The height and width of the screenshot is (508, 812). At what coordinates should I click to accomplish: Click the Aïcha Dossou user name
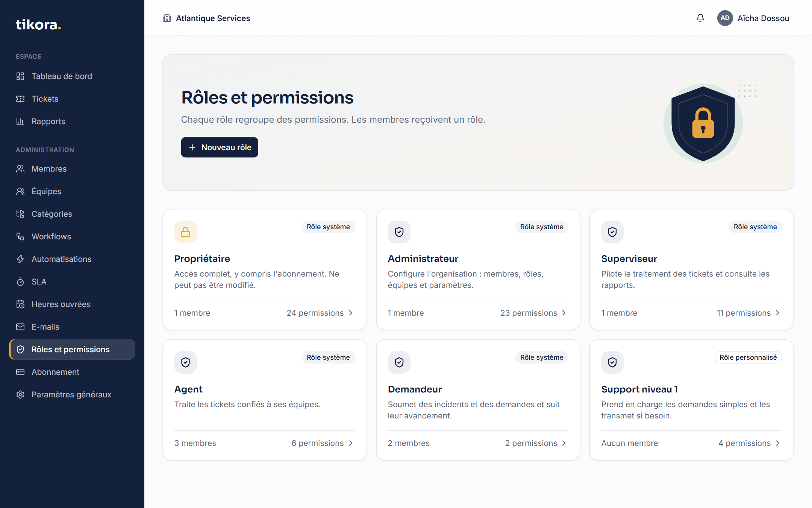pos(763,18)
